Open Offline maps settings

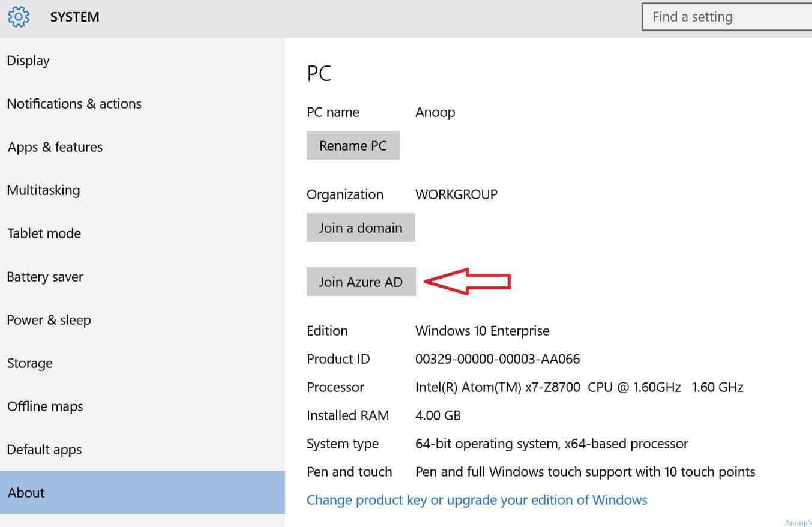pyautogui.click(x=142, y=406)
